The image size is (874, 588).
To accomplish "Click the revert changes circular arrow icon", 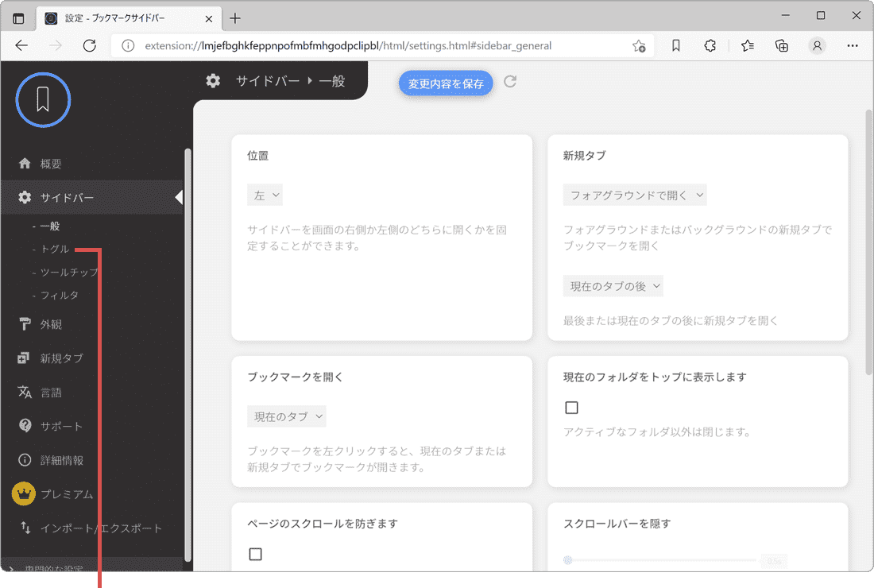I will [510, 81].
